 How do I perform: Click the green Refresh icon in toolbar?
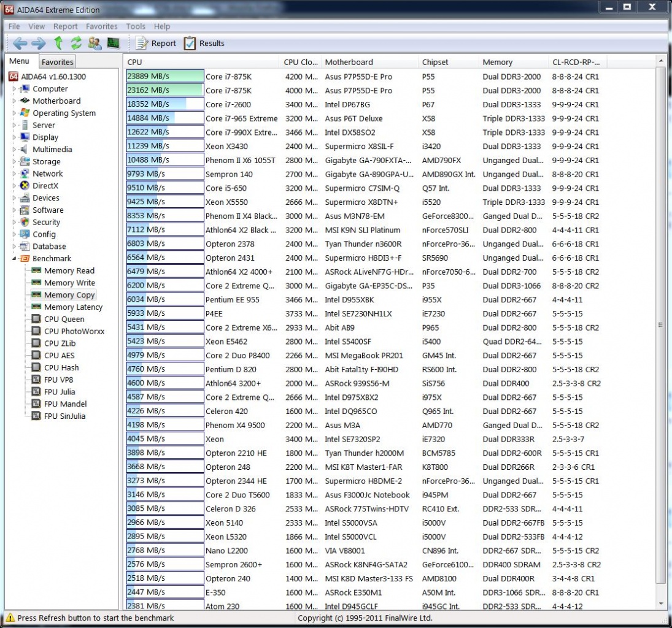76,43
